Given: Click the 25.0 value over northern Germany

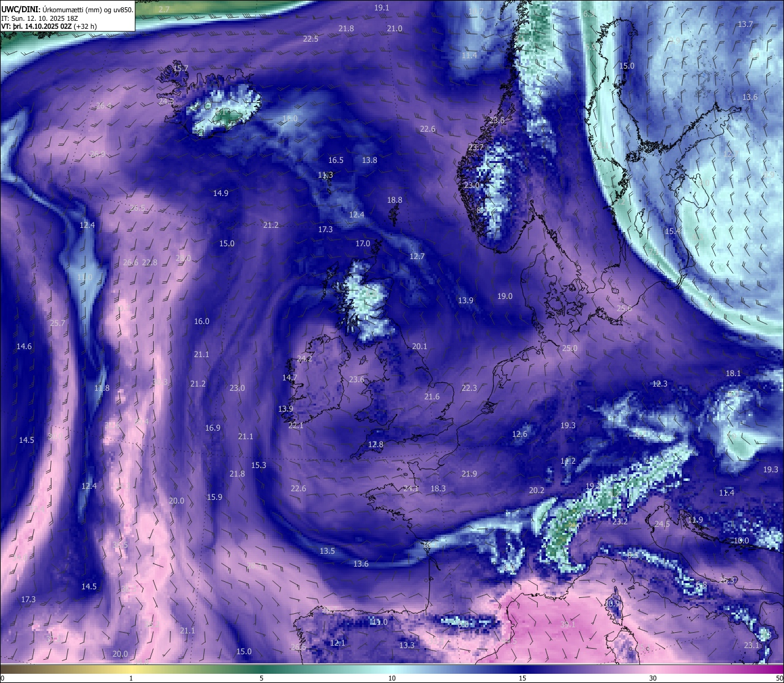Looking at the screenshot, I should click(x=570, y=348).
